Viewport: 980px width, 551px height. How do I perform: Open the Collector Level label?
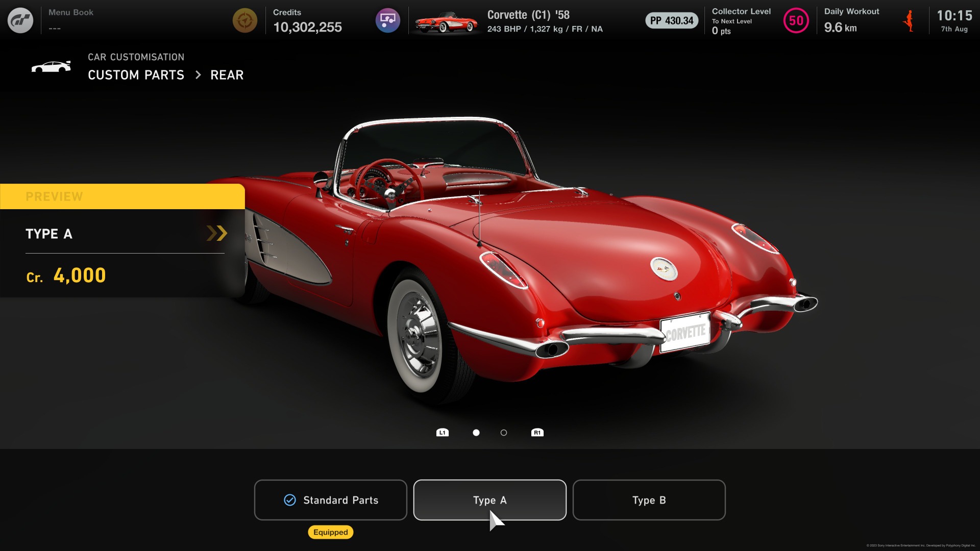point(741,11)
